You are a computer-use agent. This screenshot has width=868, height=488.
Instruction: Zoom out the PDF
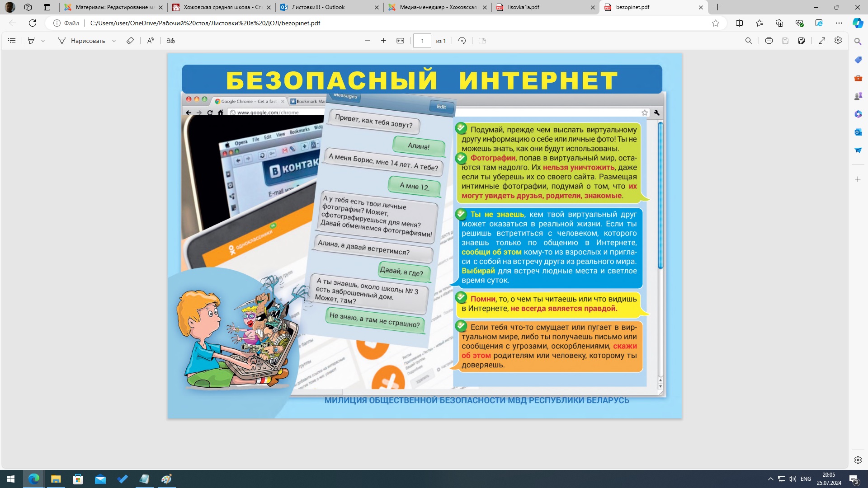pos(368,41)
